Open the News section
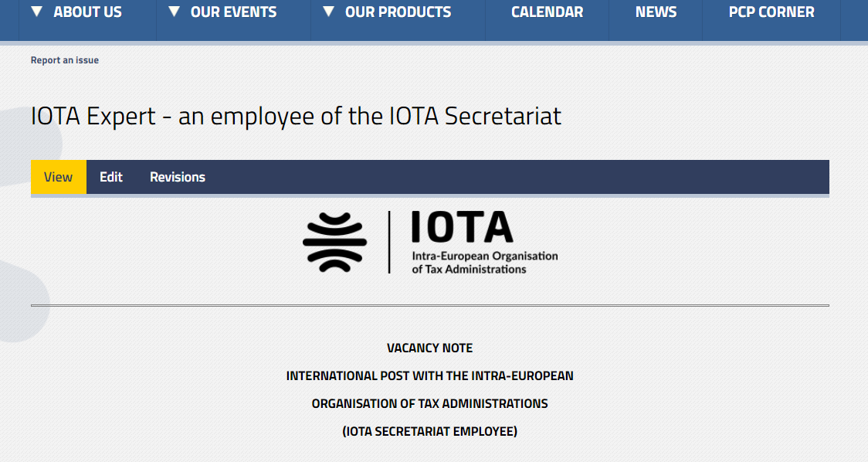 pyautogui.click(x=656, y=12)
